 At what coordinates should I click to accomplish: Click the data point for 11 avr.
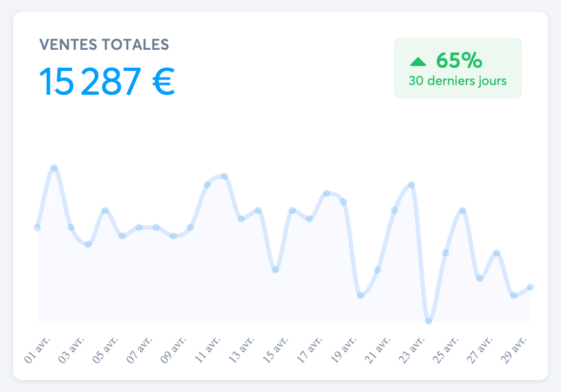pyautogui.click(x=207, y=185)
